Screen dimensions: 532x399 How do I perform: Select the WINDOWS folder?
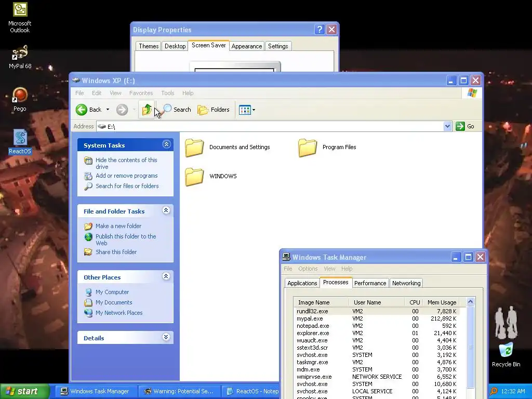tap(211, 176)
